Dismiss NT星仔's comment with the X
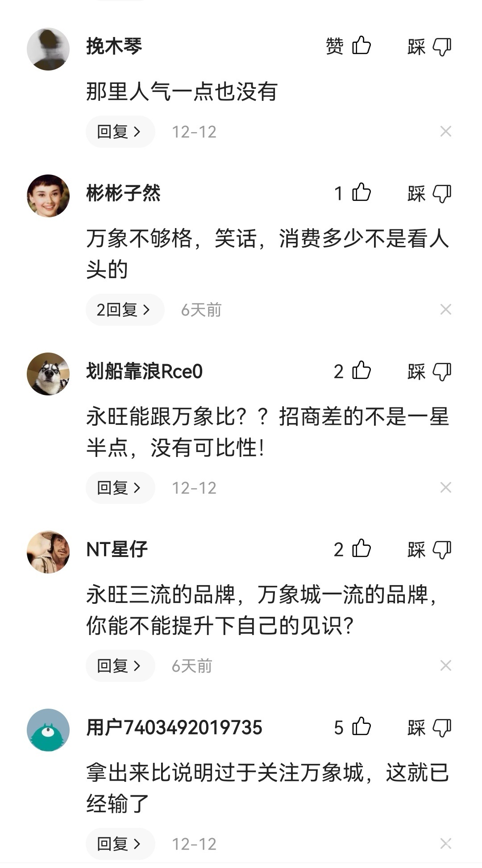Screen dimensions: 482x868 [445, 666]
